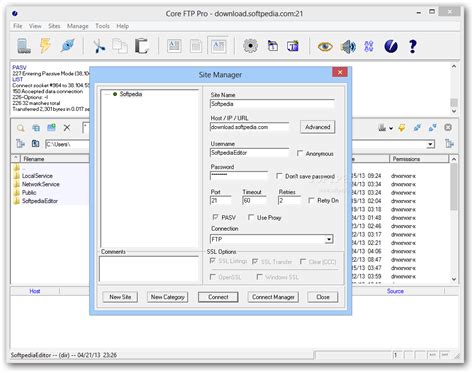The image size is (474, 373).
Task: Toggle the speaker sounds icon
Action: 348,46
